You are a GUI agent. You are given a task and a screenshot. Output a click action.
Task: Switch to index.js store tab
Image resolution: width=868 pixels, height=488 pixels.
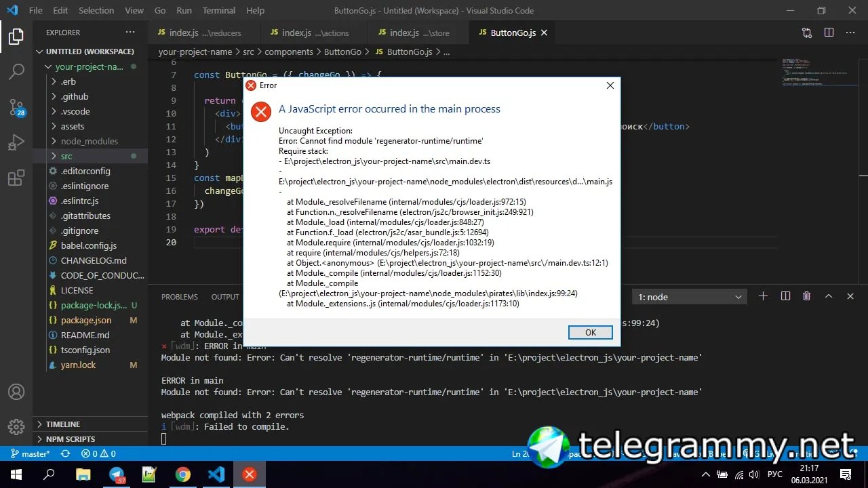pyautogui.click(x=419, y=33)
